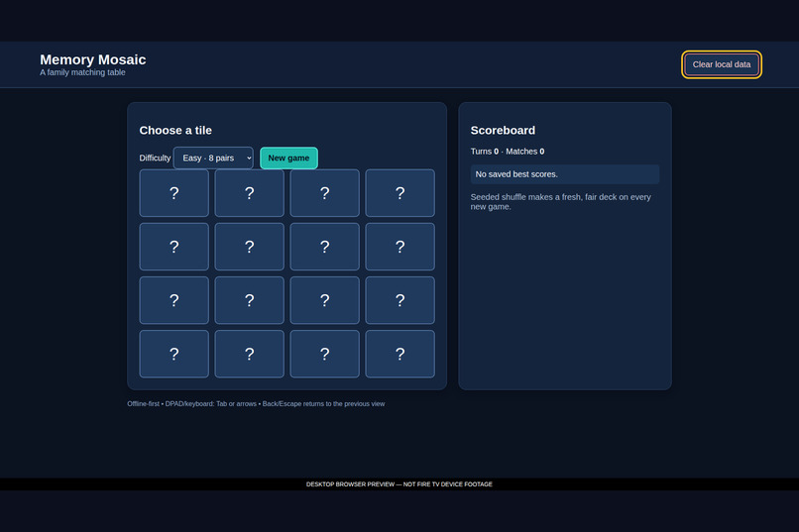This screenshot has height=532, width=799.
Task: Turn over the first tile in bottom row
Action: tap(173, 354)
